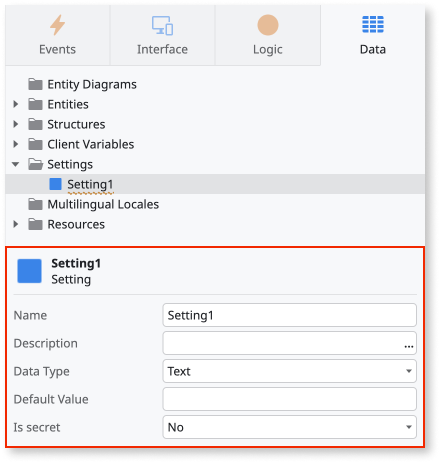The image size is (440, 463).
Task: Select the Data tab
Action: 373,35
